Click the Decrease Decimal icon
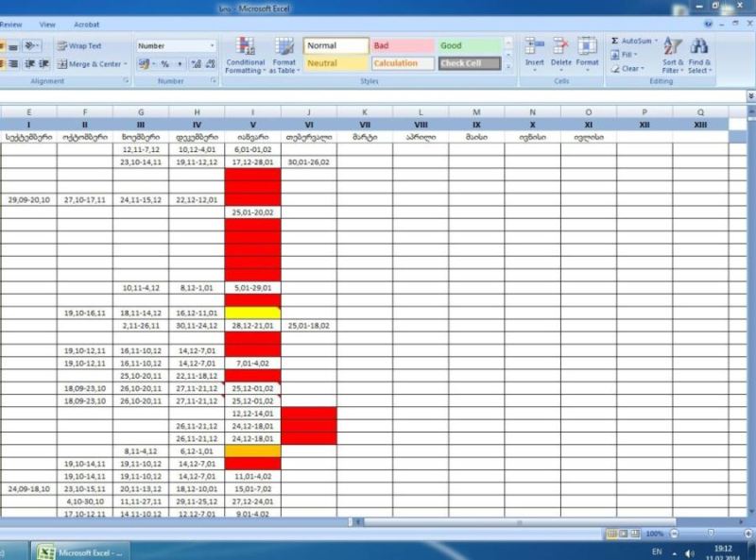756x560 pixels. [x=211, y=63]
